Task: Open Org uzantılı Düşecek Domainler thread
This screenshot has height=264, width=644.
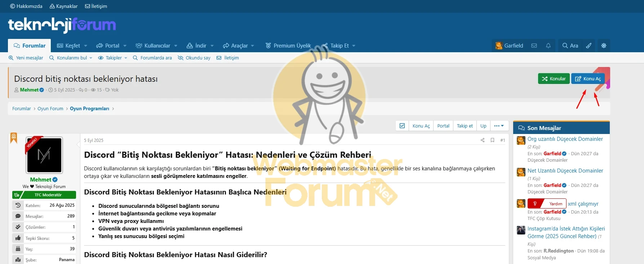Action: (x=565, y=139)
